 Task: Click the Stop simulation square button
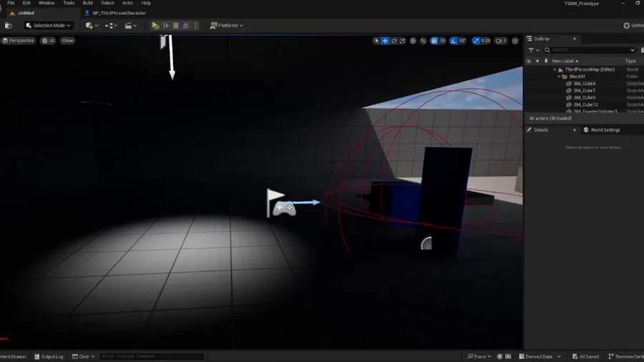176,26
